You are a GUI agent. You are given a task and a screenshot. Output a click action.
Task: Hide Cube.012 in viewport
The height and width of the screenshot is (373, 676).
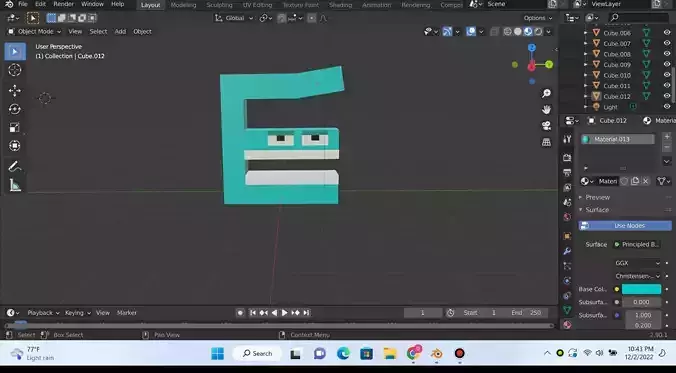point(667,96)
